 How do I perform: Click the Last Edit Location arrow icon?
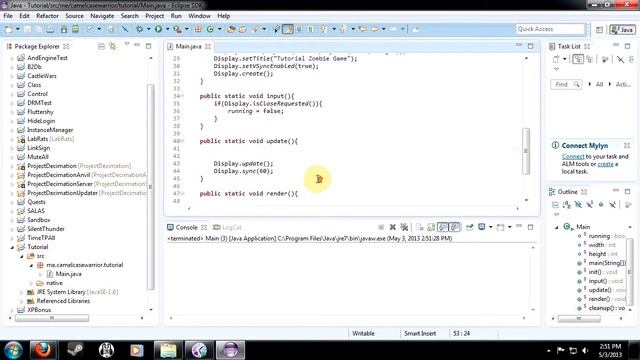point(362,29)
